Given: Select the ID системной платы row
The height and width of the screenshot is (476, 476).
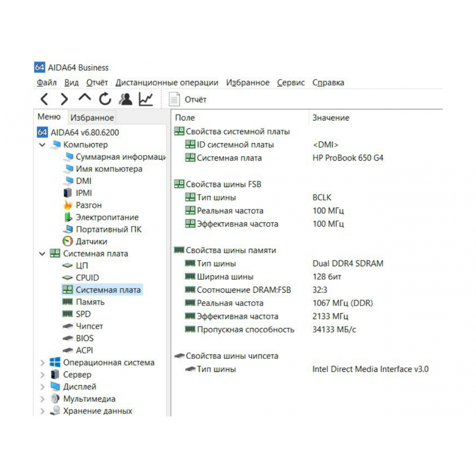Looking at the screenshot, I should 229,145.
